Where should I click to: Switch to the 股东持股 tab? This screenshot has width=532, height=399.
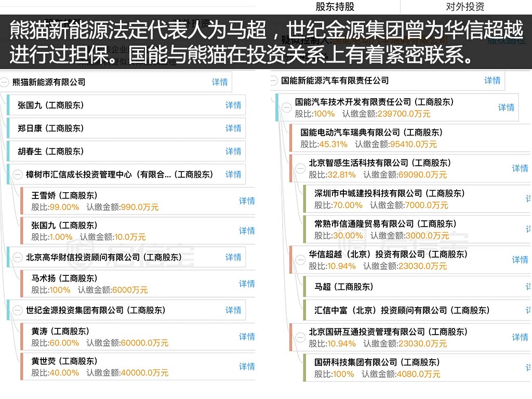(335, 7)
